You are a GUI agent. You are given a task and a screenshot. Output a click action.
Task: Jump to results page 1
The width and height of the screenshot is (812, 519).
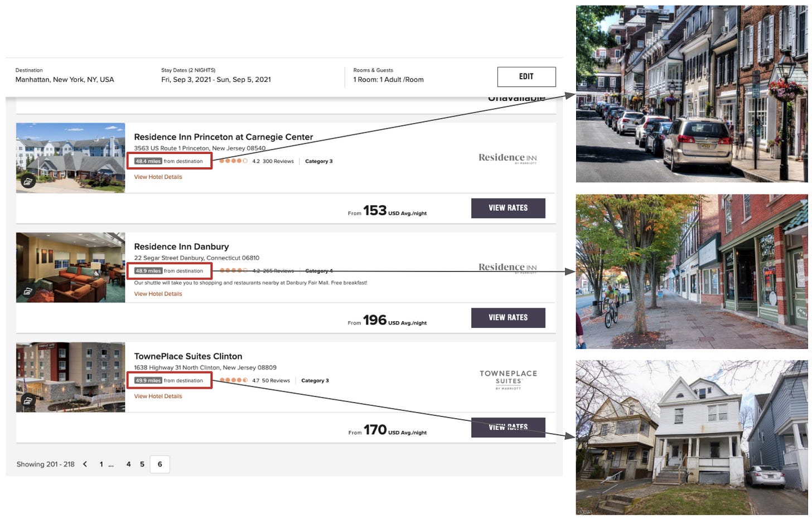click(x=101, y=464)
